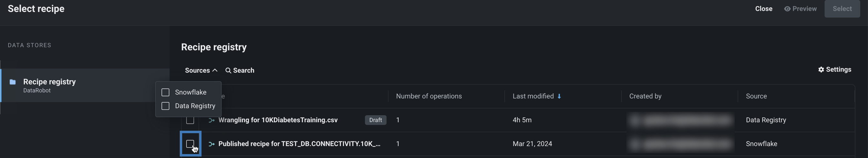Click the Last modified sort arrow
Viewport: 868px width, 158px height.
coord(559,96)
